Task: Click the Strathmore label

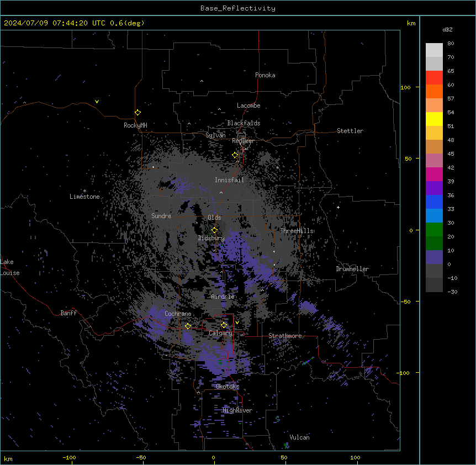Action: (285, 336)
